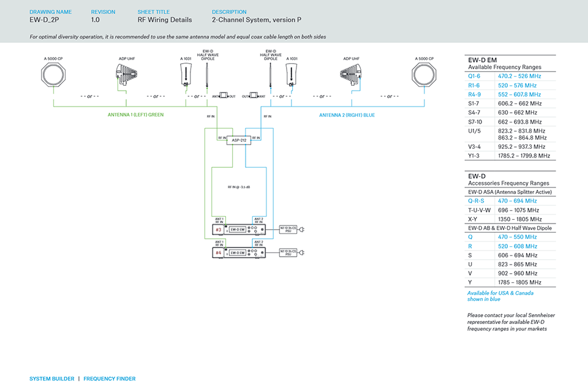Click the inline booster labeled ANT to OUT
Screen dimensions: 588x392
[x=224, y=96]
